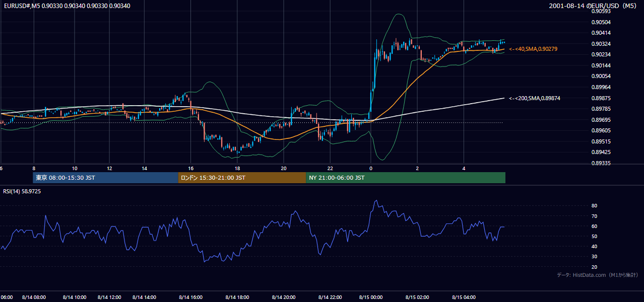The height and width of the screenshot is (302, 644).
Task: Click hour tick 22 under price chart
Action: point(330,168)
